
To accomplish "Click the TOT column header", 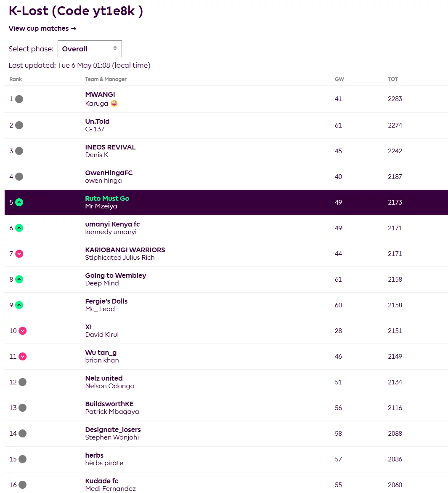I will click(392, 79).
